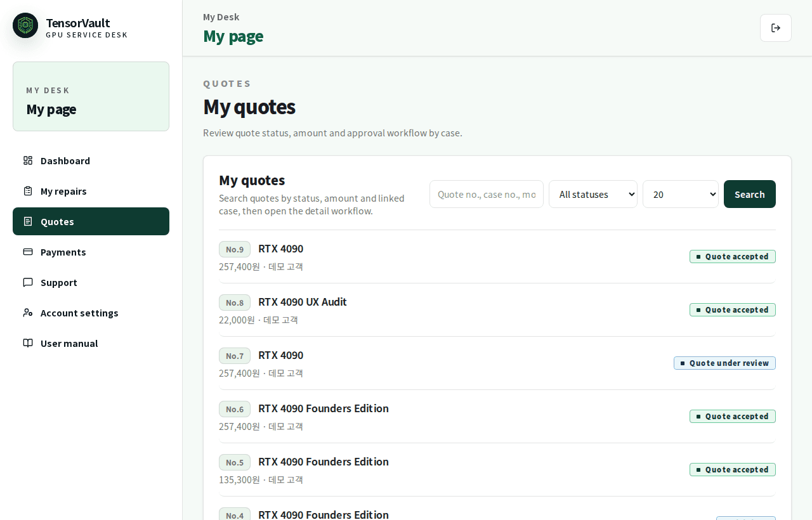Open quote No.7 RTX 4090
Viewport: 812px width, 520px height.
pos(497,363)
